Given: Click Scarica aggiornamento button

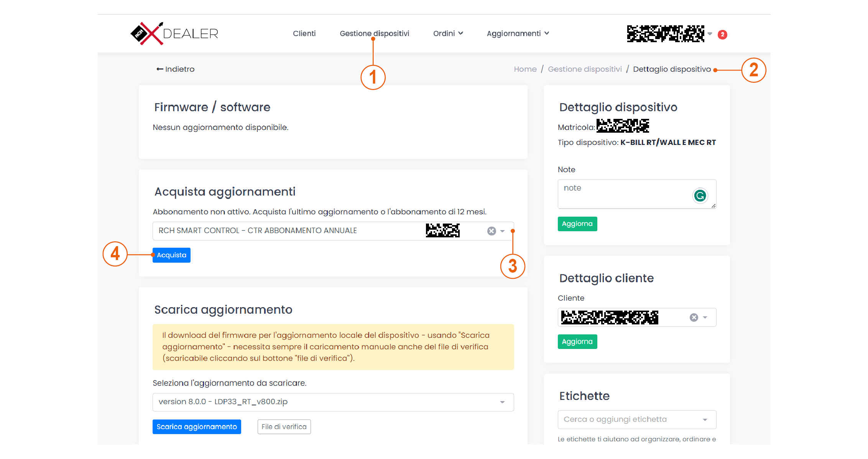Looking at the screenshot, I should coord(197,427).
